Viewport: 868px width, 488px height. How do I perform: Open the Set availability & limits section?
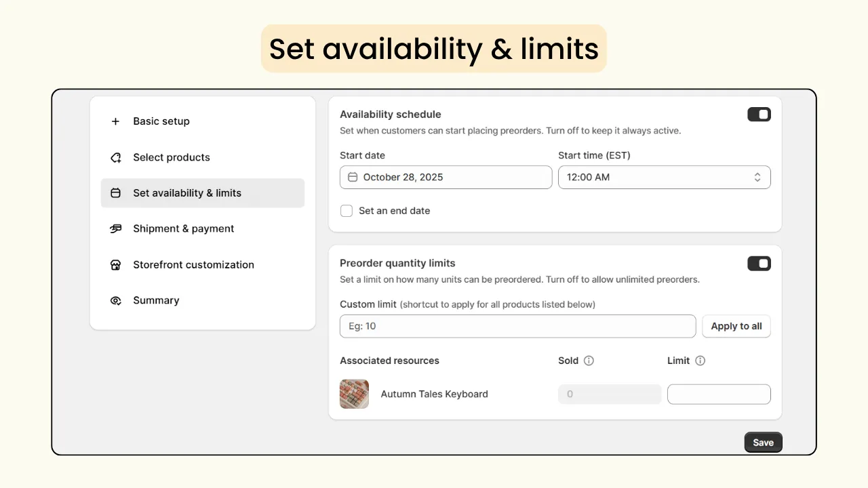(x=187, y=193)
